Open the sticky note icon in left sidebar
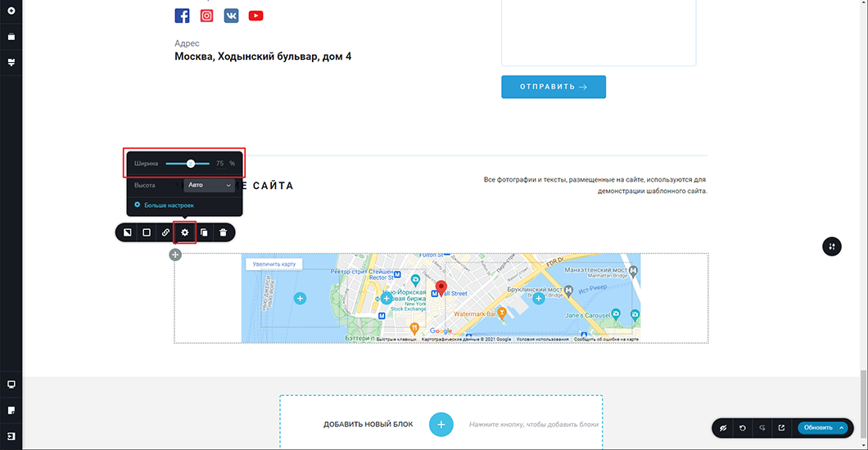The image size is (868, 450). (11, 410)
